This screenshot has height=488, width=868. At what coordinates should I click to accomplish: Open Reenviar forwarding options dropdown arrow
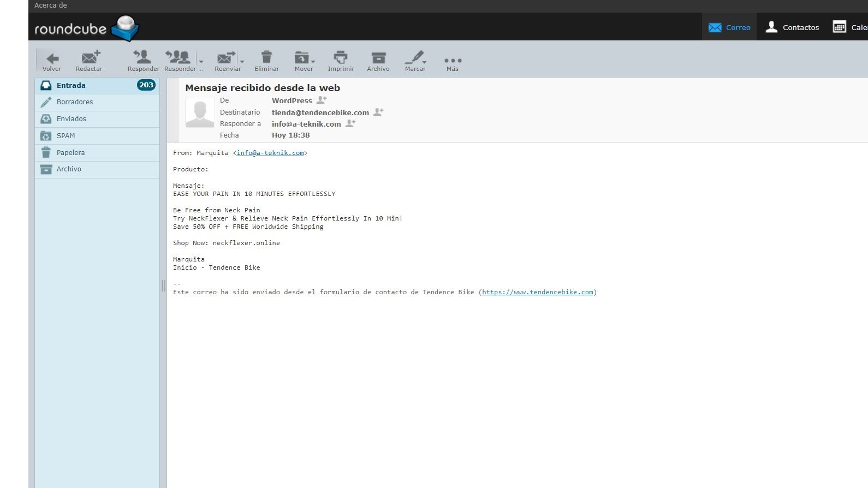(242, 61)
